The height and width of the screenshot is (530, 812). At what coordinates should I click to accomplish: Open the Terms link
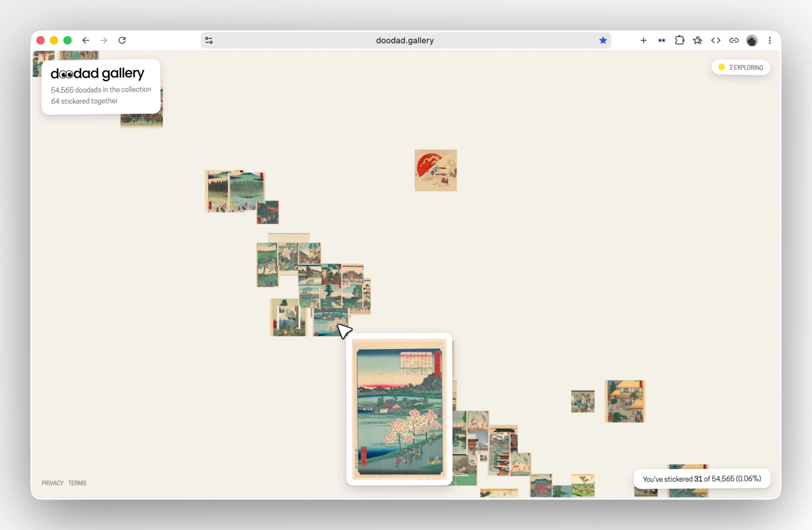tap(77, 483)
